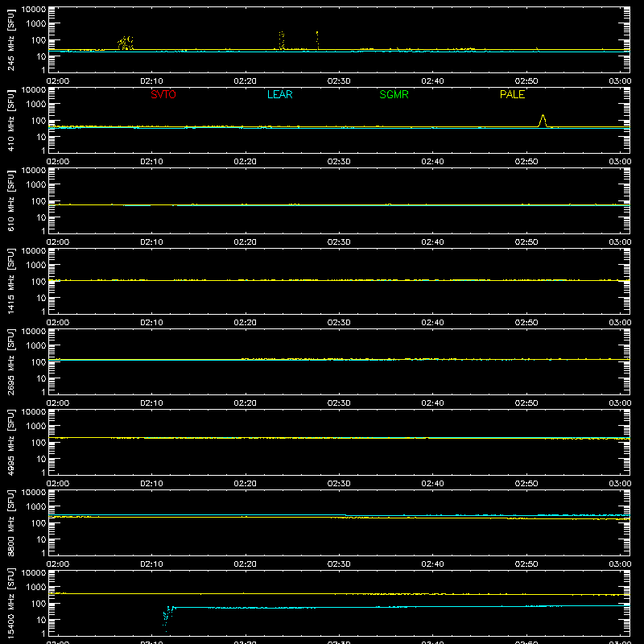Viewport: 644px width, 644px height.
Task: Select the 245 MHz [SFU] axis title
Action: 11,39
